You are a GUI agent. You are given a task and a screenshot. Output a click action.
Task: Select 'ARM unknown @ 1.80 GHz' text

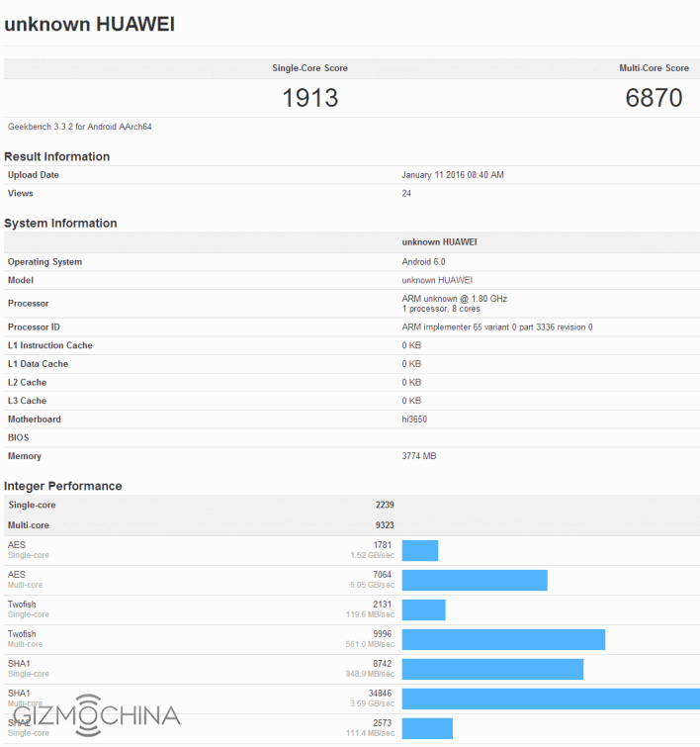click(454, 299)
